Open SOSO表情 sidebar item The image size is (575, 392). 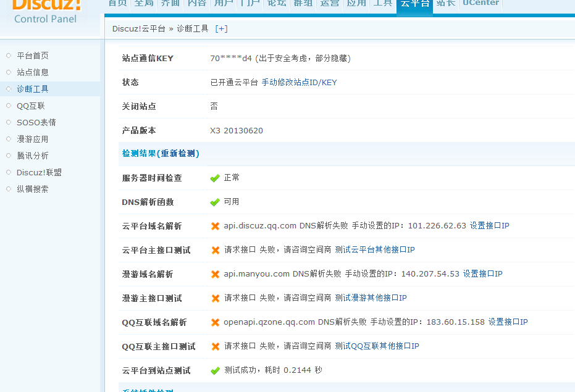tap(36, 122)
